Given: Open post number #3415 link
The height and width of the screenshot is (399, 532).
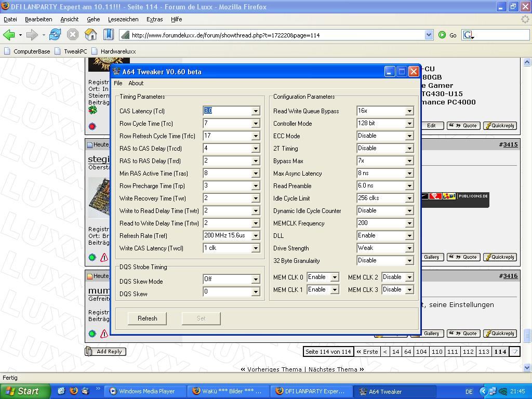Looking at the screenshot, I should tap(510, 144).
